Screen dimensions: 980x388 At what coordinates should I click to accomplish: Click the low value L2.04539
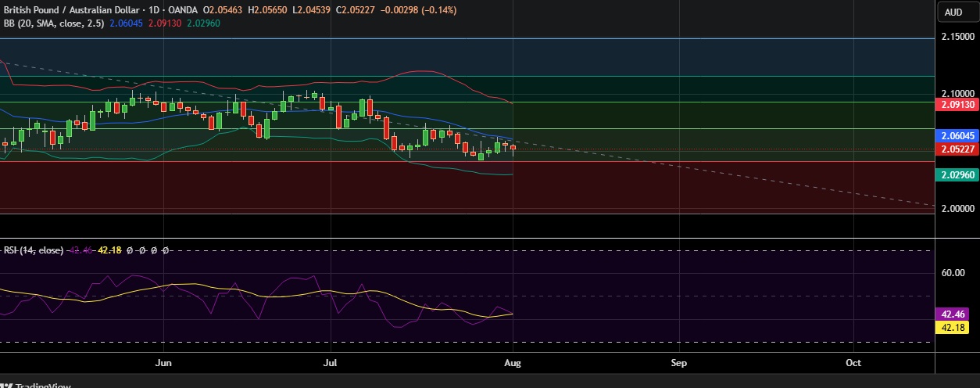click(x=313, y=10)
